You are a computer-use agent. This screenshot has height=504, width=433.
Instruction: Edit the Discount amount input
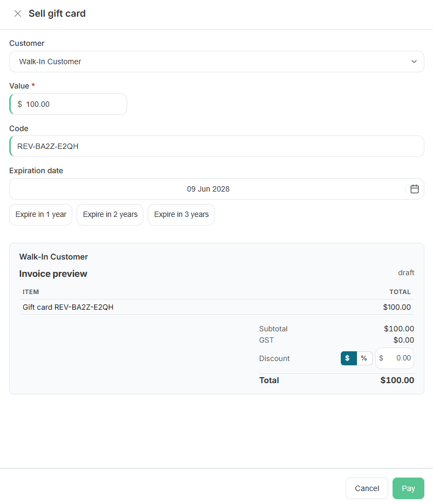coord(395,358)
